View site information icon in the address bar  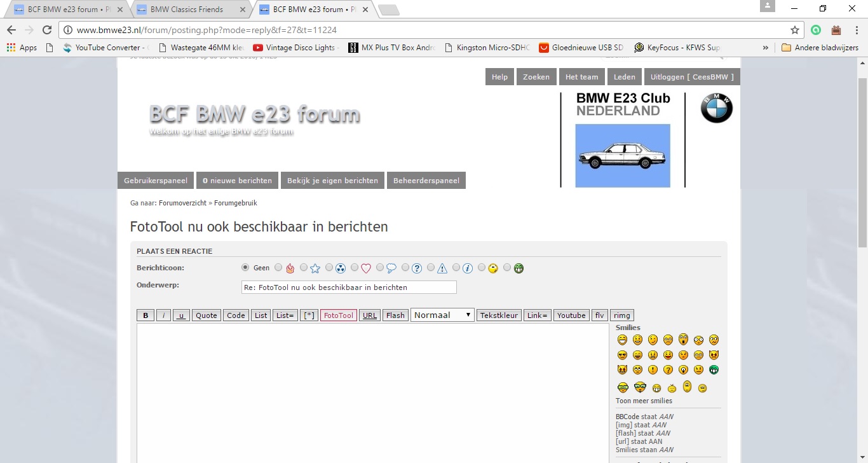69,30
